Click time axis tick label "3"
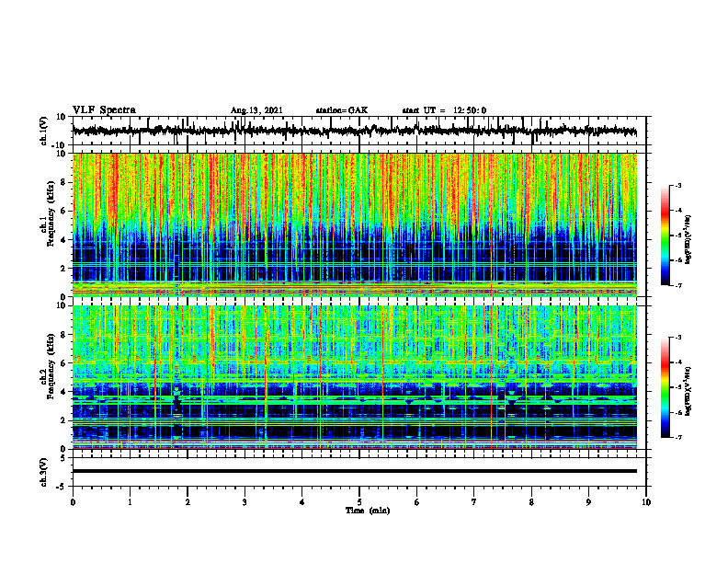The height and width of the screenshot is (563, 728). [245, 502]
